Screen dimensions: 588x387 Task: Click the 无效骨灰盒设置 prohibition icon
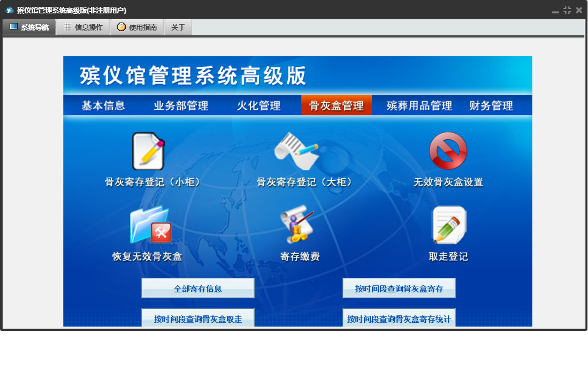(x=448, y=151)
